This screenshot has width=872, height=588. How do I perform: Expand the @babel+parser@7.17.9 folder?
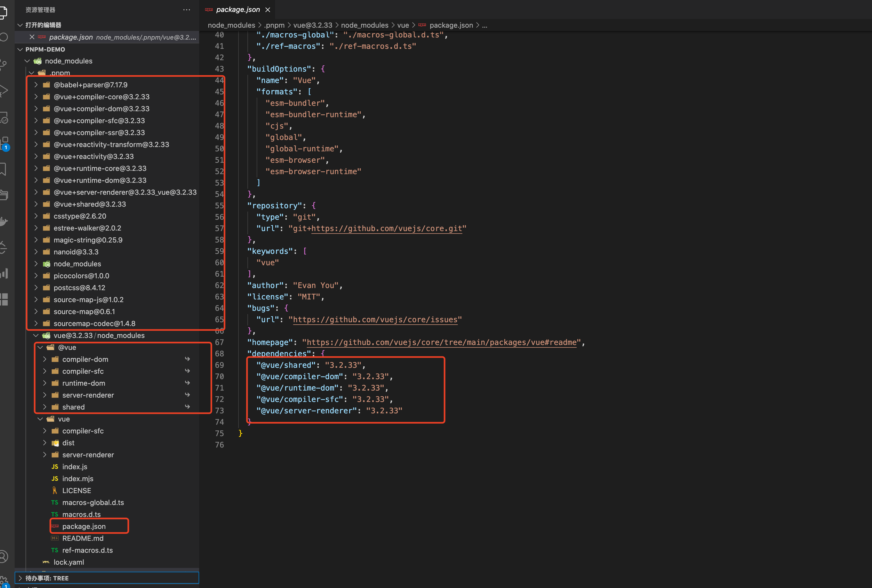[x=36, y=85]
